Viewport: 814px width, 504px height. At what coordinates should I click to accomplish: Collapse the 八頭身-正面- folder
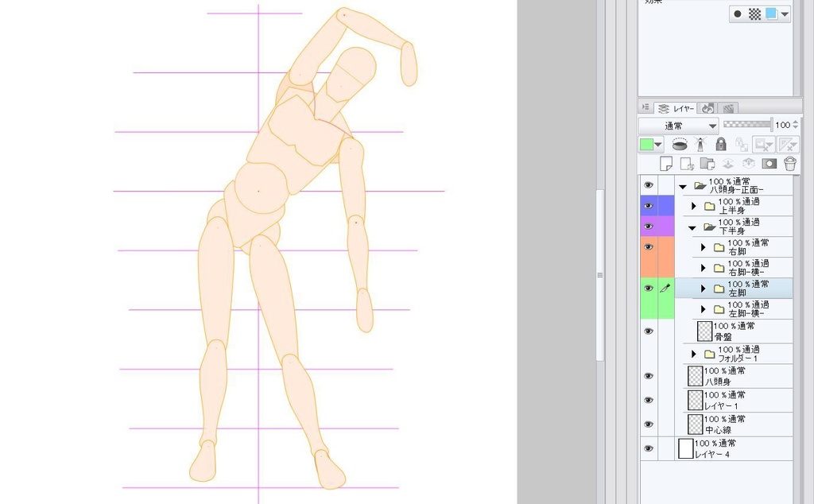point(683,186)
